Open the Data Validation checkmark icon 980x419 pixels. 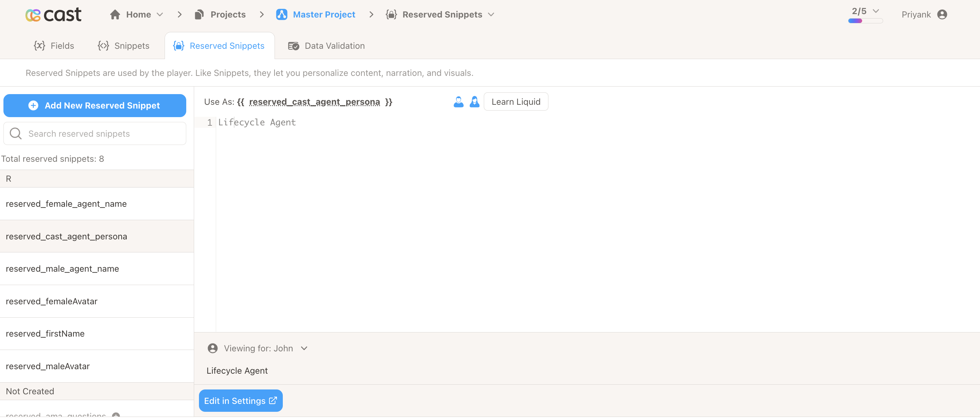293,46
